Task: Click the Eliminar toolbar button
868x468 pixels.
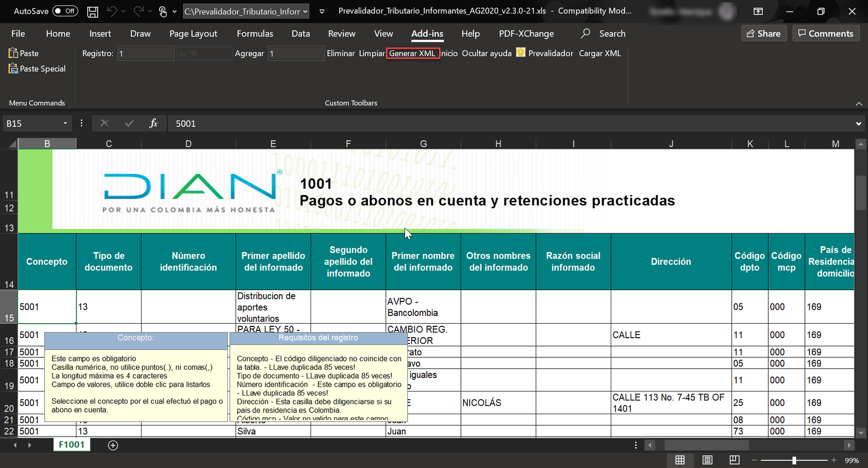Action: click(340, 53)
